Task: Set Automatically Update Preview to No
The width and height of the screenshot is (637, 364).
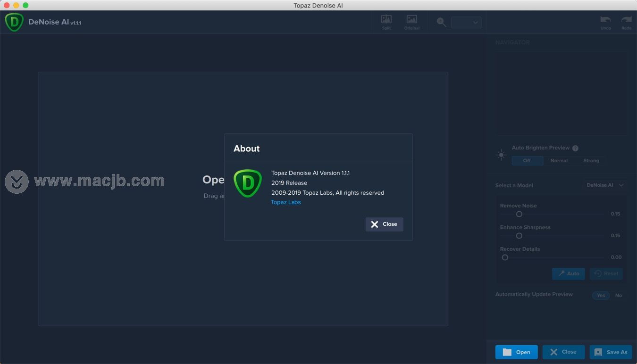Action: [618, 296]
